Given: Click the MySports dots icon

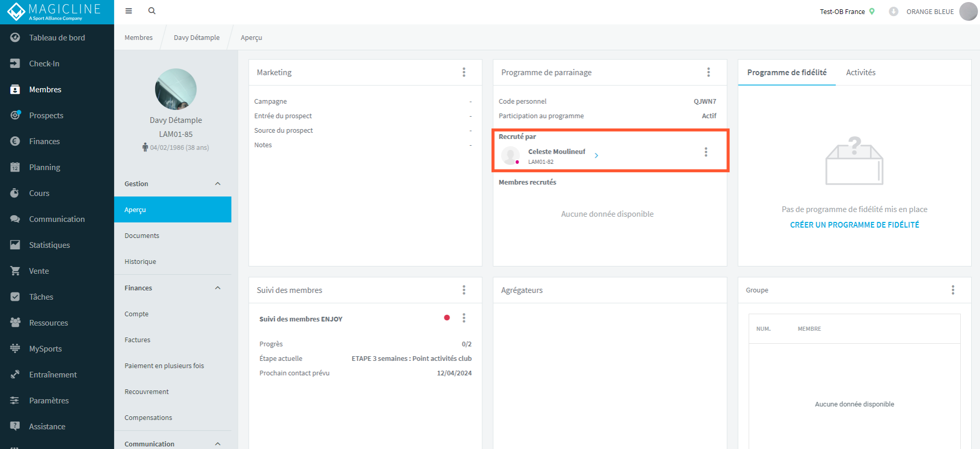Looking at the screenshot, I should (x=15, y=348).
